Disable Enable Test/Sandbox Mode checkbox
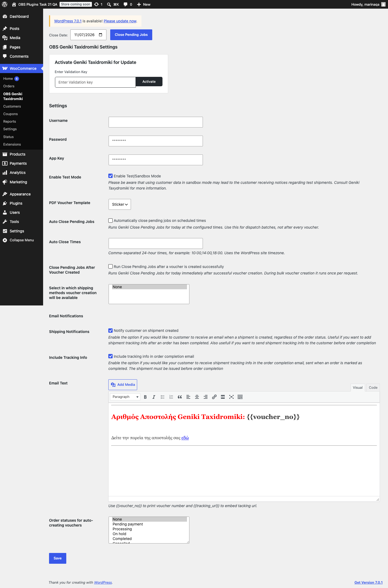This screenshot has width=388, height=588. click(x=110, y=176)
